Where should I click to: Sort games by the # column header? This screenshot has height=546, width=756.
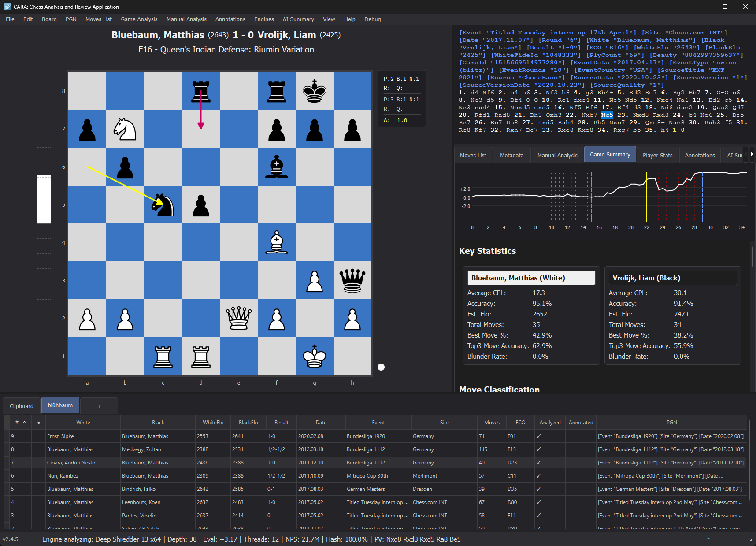[x=17, y=423]
